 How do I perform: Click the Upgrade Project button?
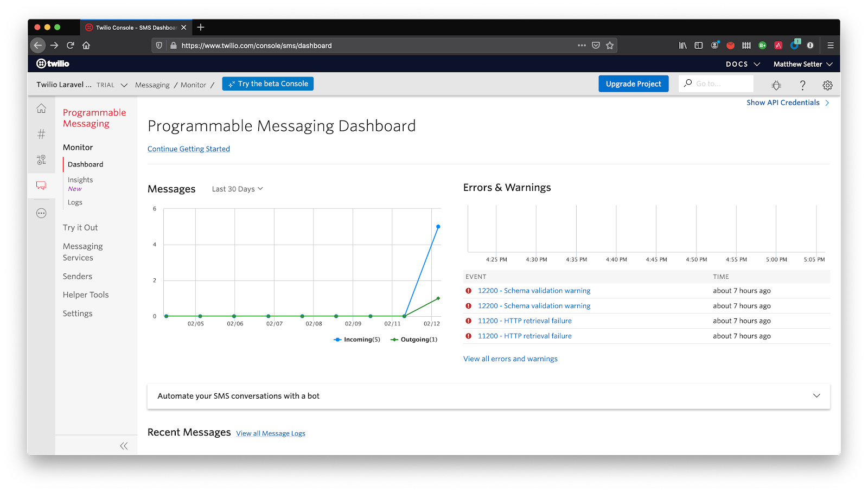click(x=633, y=84)
